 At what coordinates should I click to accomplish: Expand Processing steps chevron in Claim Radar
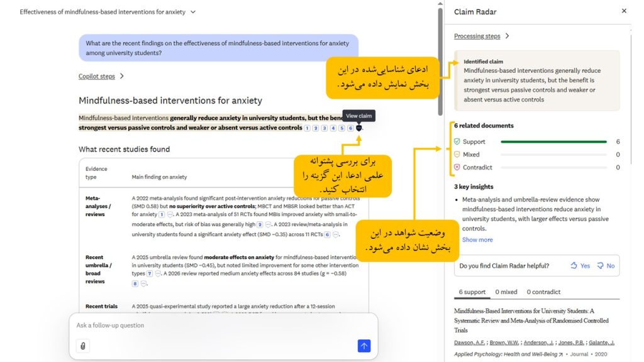[508, 36]
